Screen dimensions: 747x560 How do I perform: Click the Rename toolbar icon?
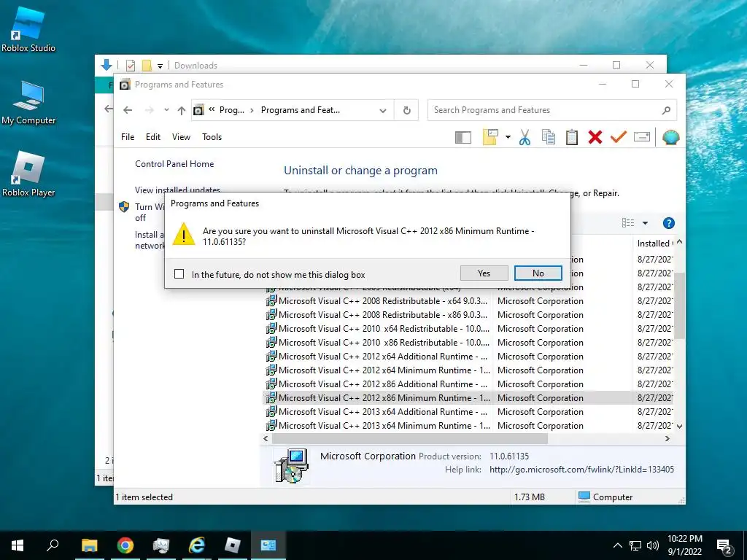click(x=642, y=137)
